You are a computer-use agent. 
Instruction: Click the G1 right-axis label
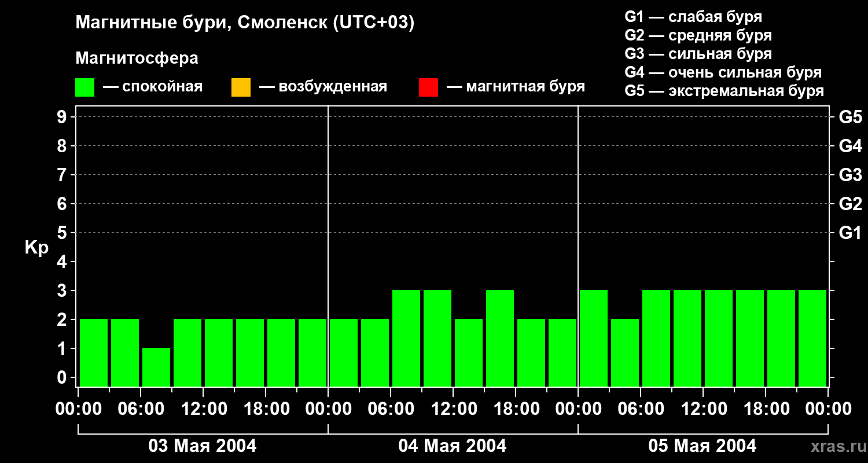pos(850,233)
